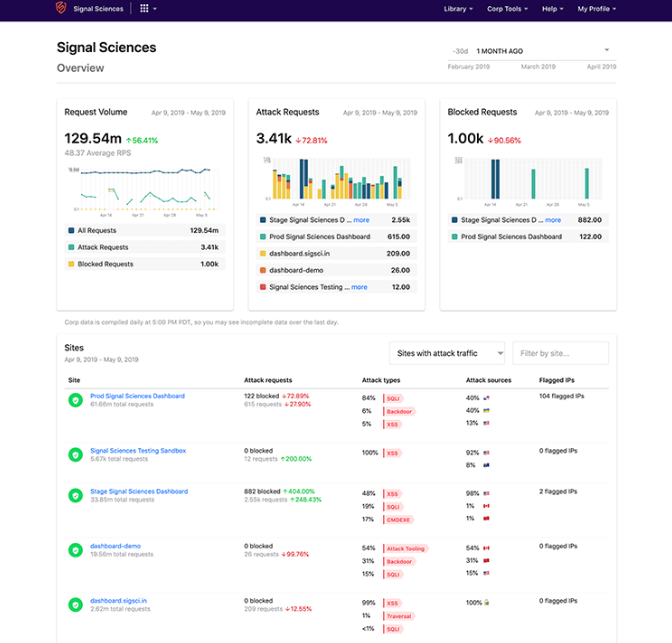Click the Attack types column header
Screen dimensions: 672x643
pos(381,380)
